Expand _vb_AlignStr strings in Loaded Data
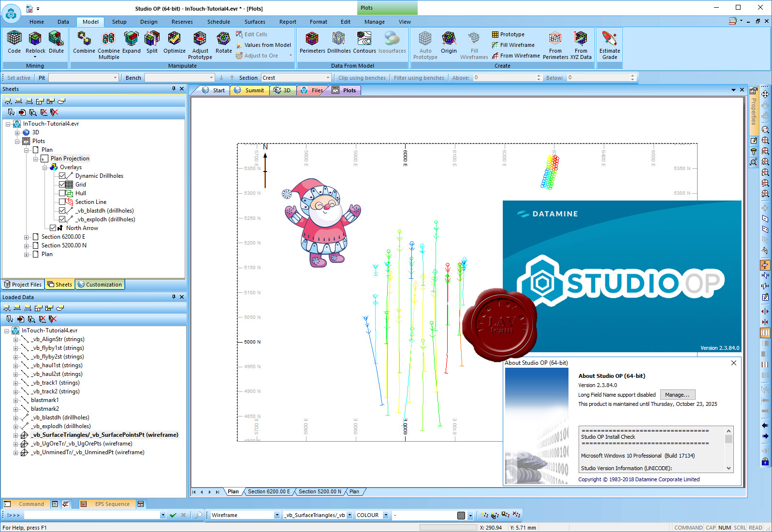The image size is (772, 532). click(15, 339)
